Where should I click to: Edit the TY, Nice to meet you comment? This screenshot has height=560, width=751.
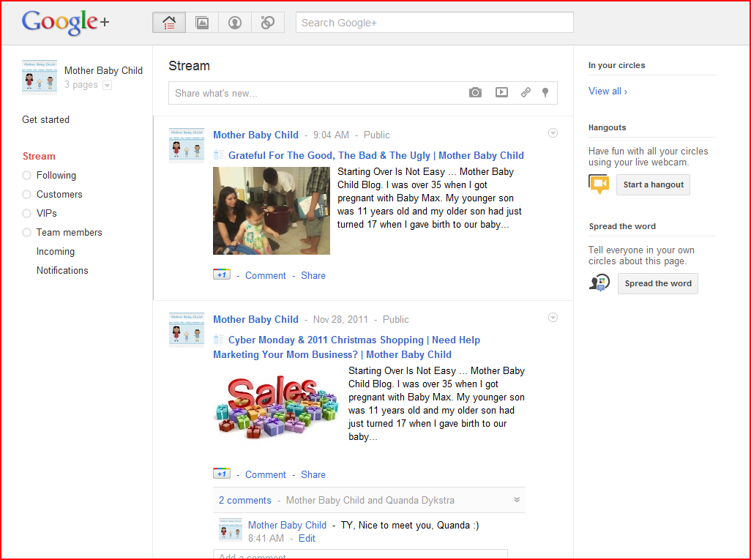tap(307, 539)
